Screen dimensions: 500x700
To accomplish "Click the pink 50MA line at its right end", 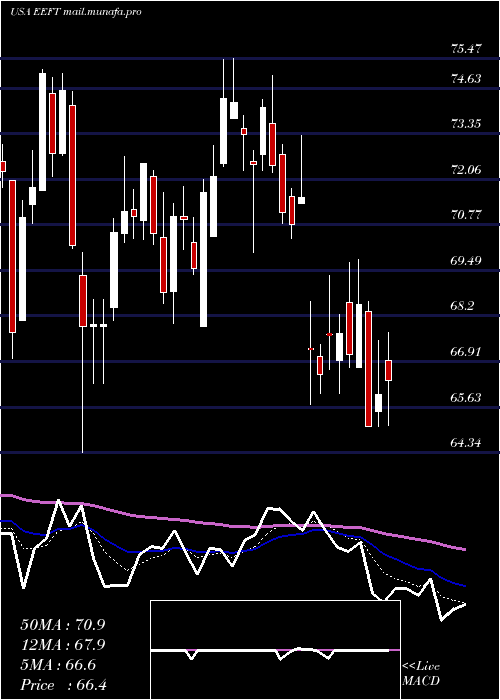I will pyautogui.click(x=463, y=549).
